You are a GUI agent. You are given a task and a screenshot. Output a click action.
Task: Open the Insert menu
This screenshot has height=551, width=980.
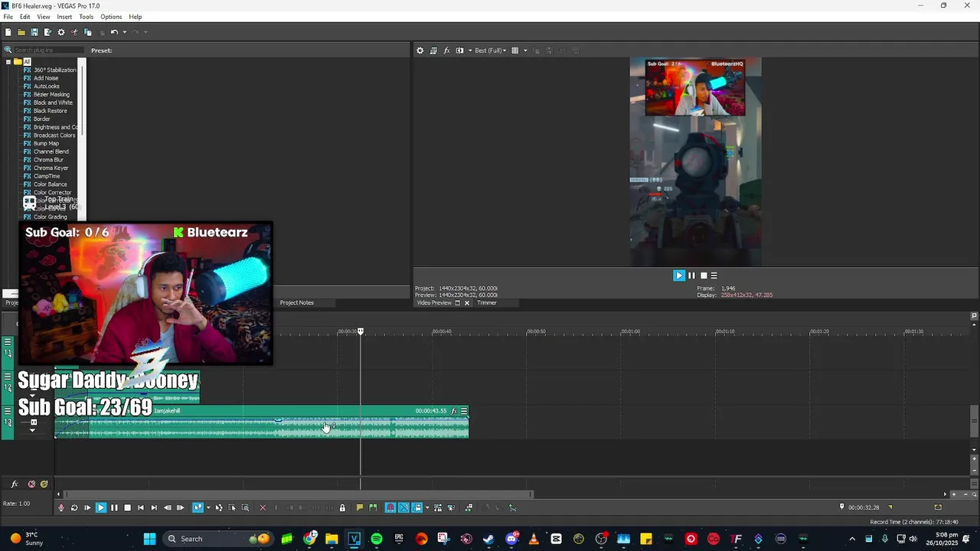64,17
